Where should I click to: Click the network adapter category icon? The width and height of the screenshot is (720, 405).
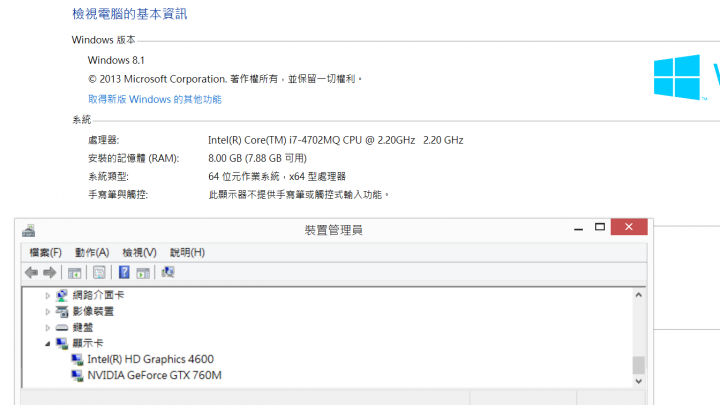click(x=62, y=295)
